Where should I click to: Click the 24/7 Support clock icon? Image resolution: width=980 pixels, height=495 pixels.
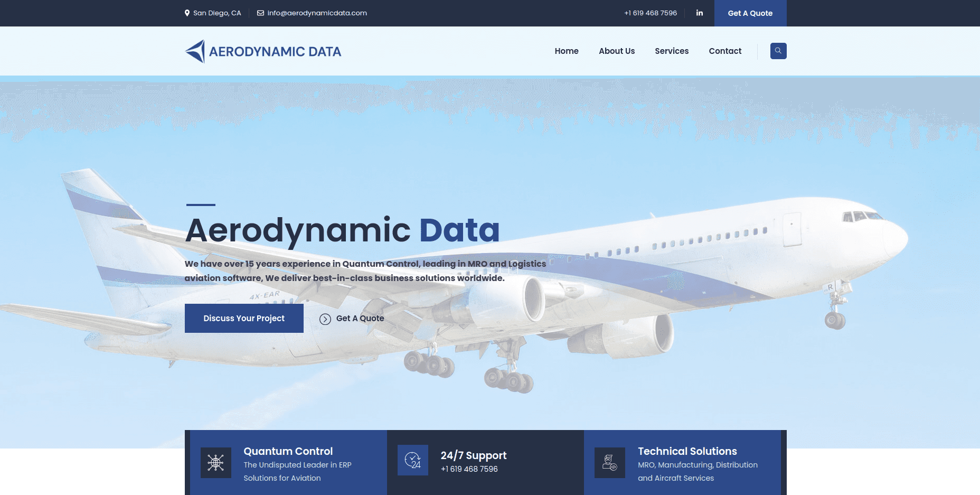[413, 460]
